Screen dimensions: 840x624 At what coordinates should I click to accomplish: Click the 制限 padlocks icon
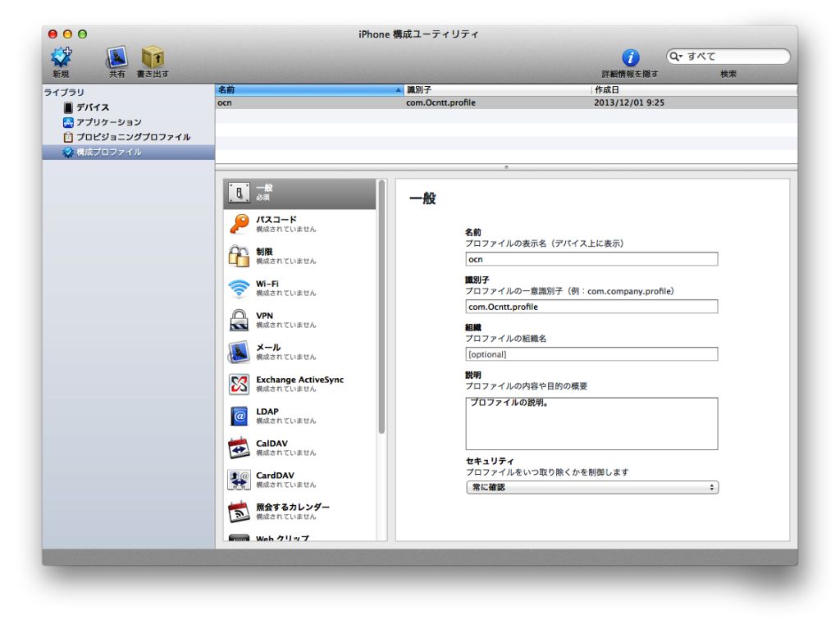pos(239,256)
